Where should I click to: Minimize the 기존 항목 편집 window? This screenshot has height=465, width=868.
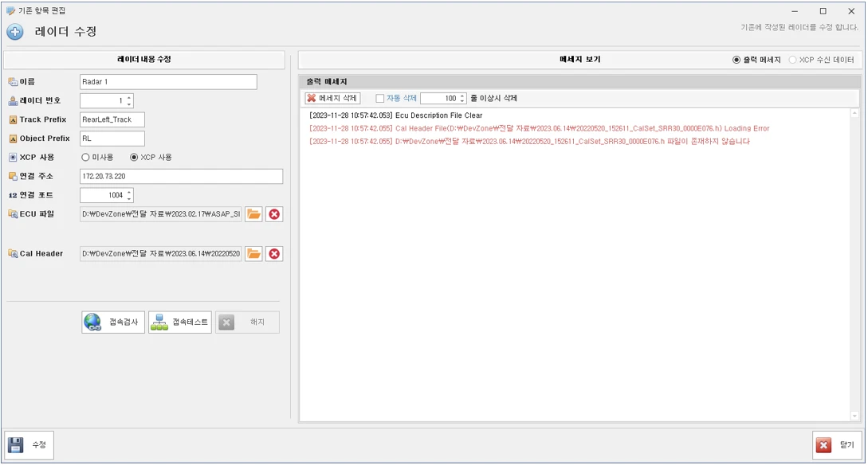point(795,11)
